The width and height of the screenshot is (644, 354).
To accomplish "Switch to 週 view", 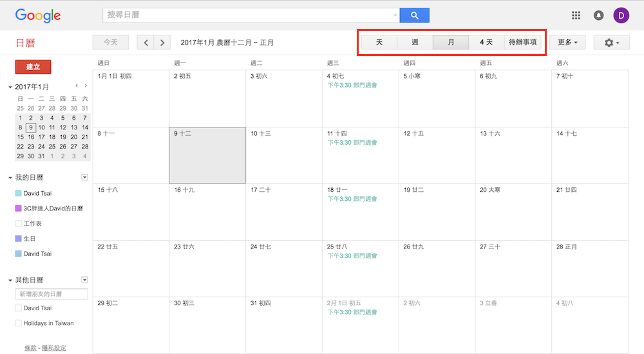I will 415,42.
